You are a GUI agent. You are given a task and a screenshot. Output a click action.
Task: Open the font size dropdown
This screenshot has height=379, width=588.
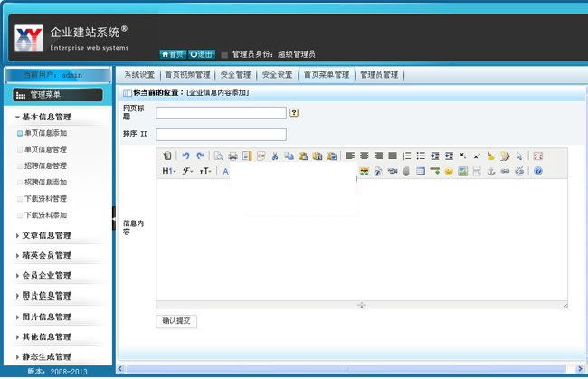205,171
